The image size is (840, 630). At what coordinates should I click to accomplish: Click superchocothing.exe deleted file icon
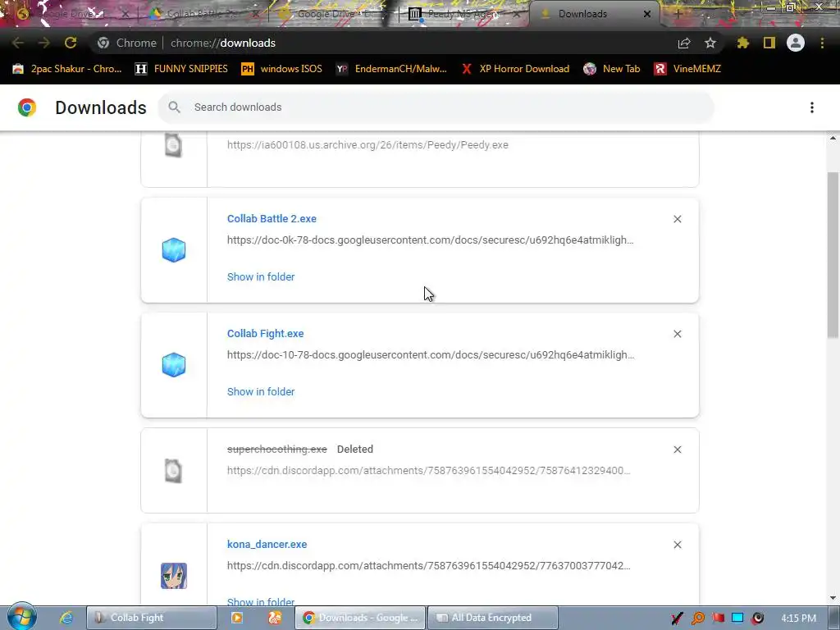[174, 471]
